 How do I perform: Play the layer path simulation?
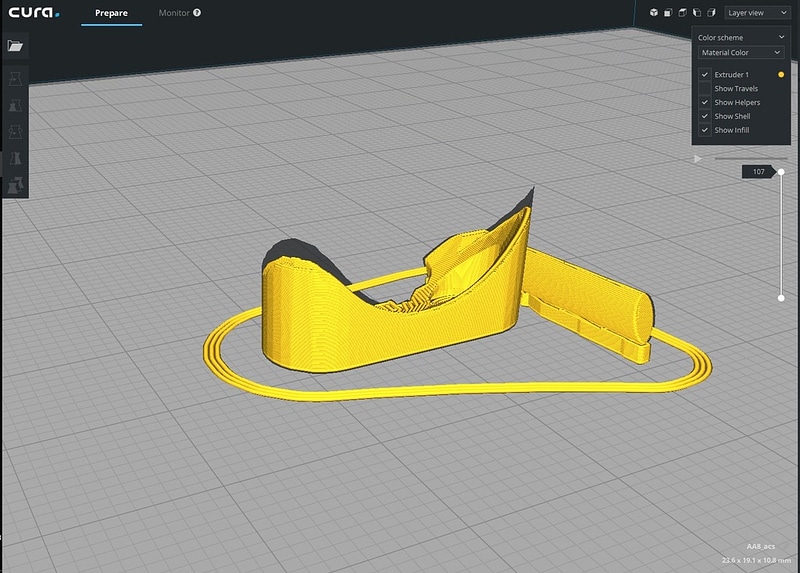click(697, 159)
